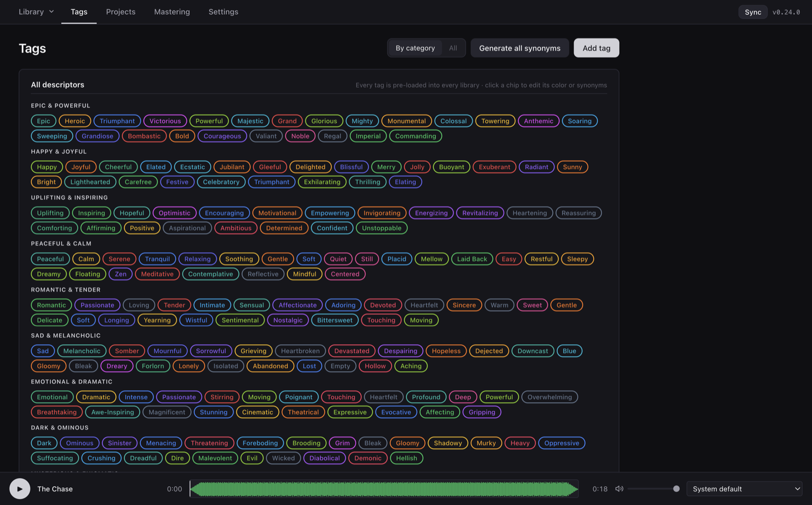Switch view to All tags
This screenshot has height=505, width=812.
pyautogui.click(x=453, y=48)
